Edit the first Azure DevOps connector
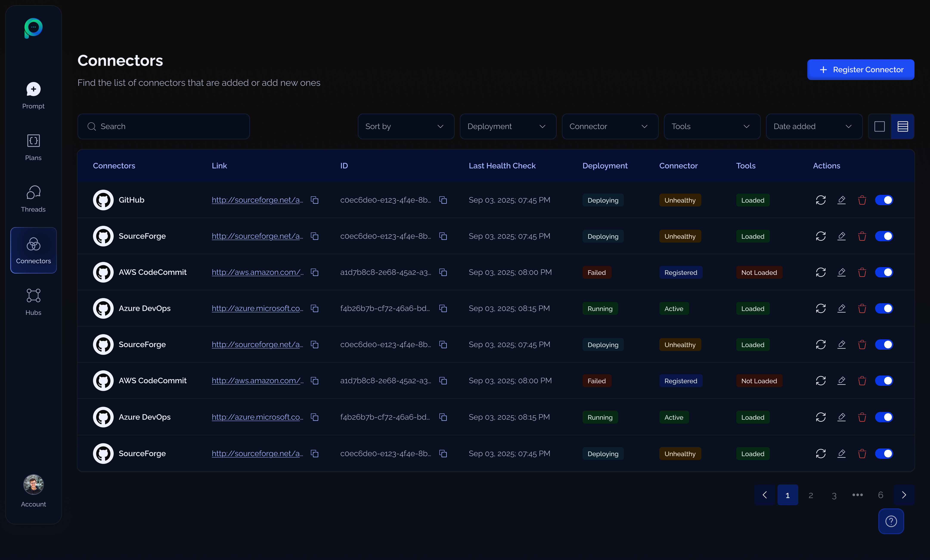Screen dimensions: 930x560 click(841, 308)
